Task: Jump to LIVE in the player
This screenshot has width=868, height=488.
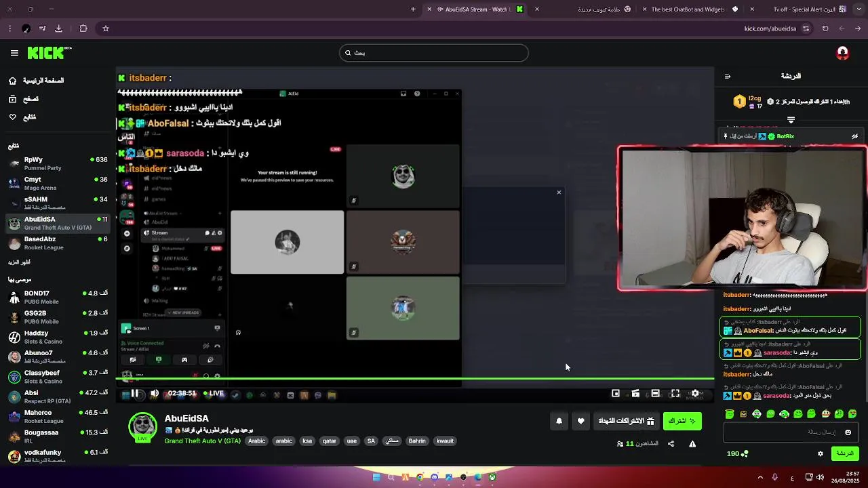Action: click(213, 393)
